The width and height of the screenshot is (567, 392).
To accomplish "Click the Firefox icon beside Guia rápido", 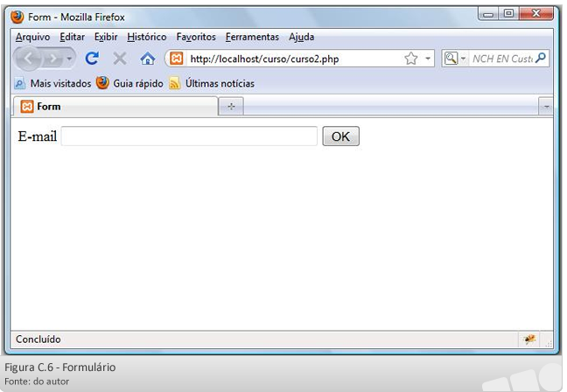I will (102, 83).
